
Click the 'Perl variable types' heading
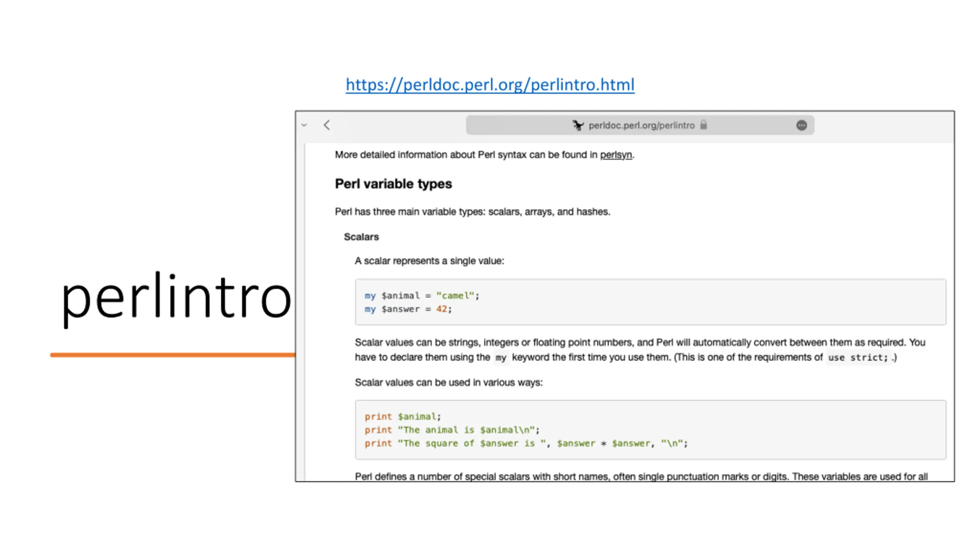pos(393,184)
